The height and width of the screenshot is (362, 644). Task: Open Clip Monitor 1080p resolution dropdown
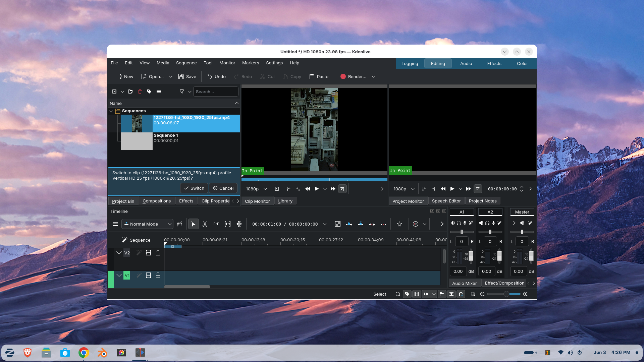pos(257,189)
